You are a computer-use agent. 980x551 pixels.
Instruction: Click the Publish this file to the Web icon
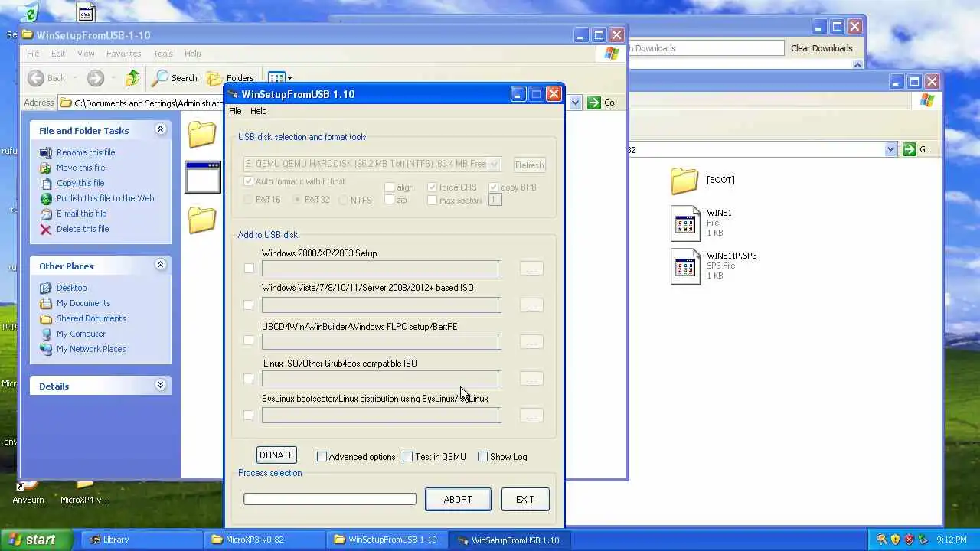(46, 198)
